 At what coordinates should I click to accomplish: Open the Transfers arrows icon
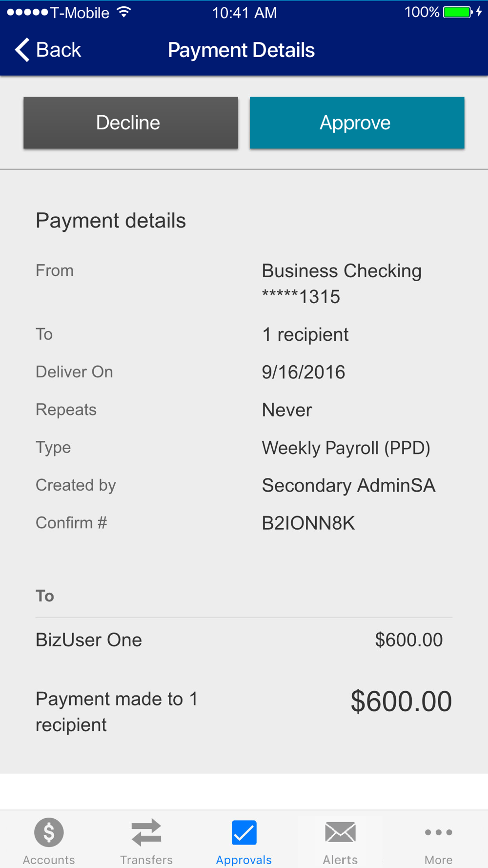(x=146, y=832)
